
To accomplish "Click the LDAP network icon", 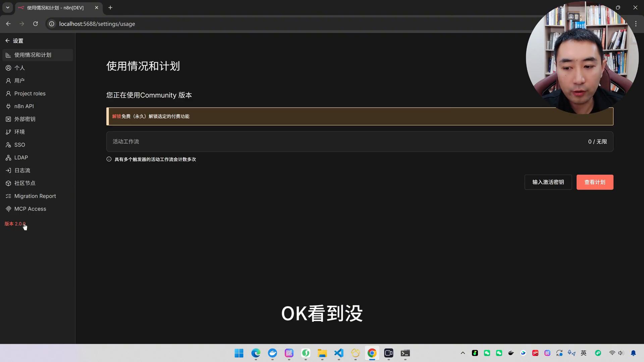I will point(8,158).
